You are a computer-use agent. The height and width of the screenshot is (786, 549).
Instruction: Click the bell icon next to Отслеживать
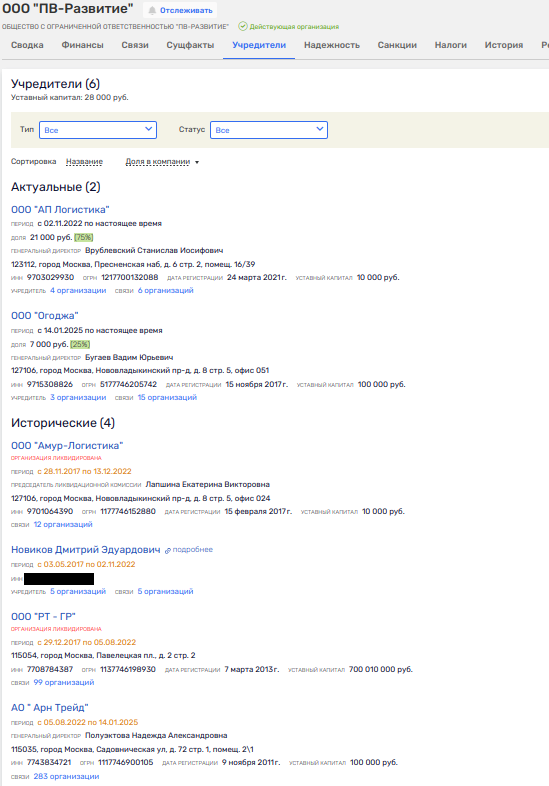click(152, 11)
